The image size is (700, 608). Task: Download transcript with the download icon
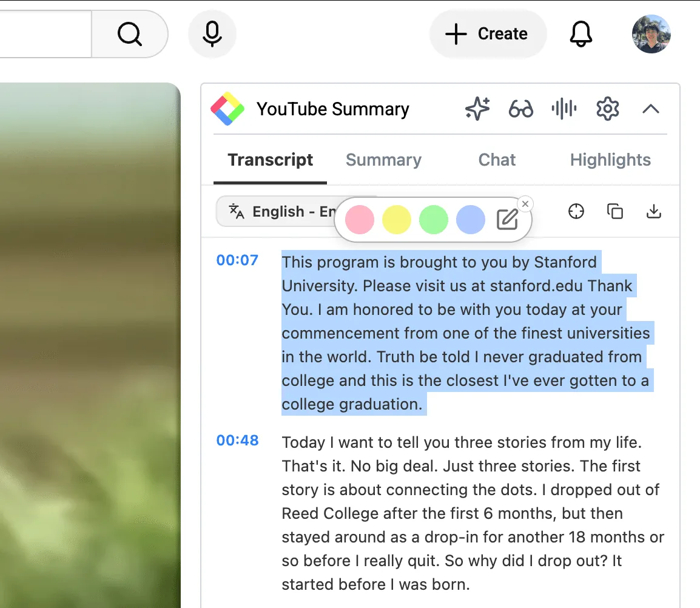[653, 211]
